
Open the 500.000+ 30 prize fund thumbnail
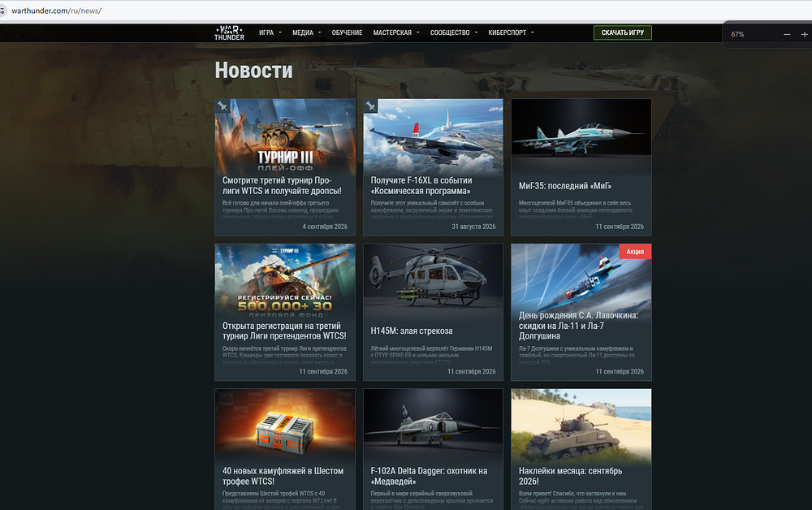[x=285, y=281]
